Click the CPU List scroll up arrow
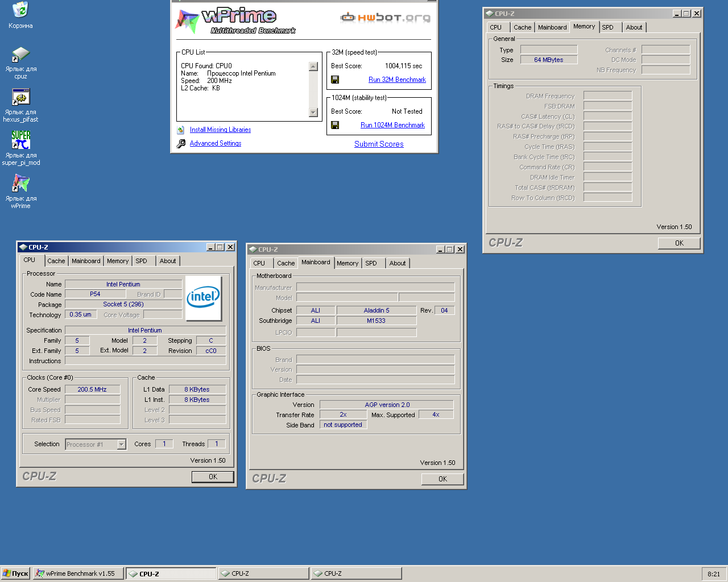The width and height of the screenshot is (728, 582). pos(313,66)
